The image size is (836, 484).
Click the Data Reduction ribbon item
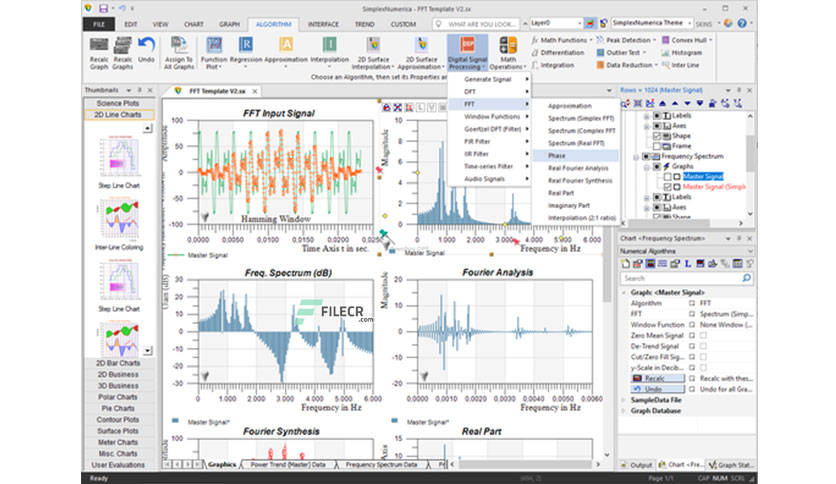(x=627, y=65)
